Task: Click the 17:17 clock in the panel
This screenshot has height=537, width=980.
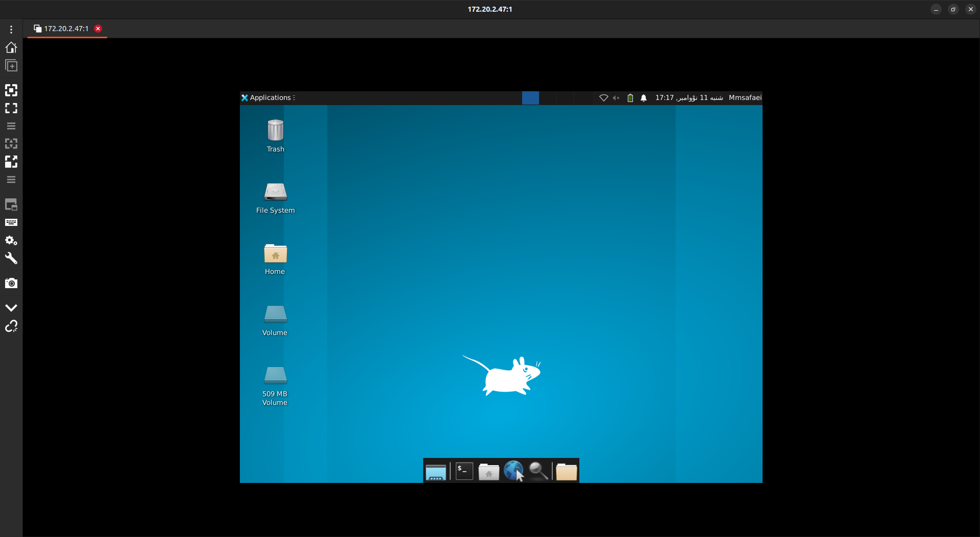Action: pyautogui.click(x=689, y=97)
